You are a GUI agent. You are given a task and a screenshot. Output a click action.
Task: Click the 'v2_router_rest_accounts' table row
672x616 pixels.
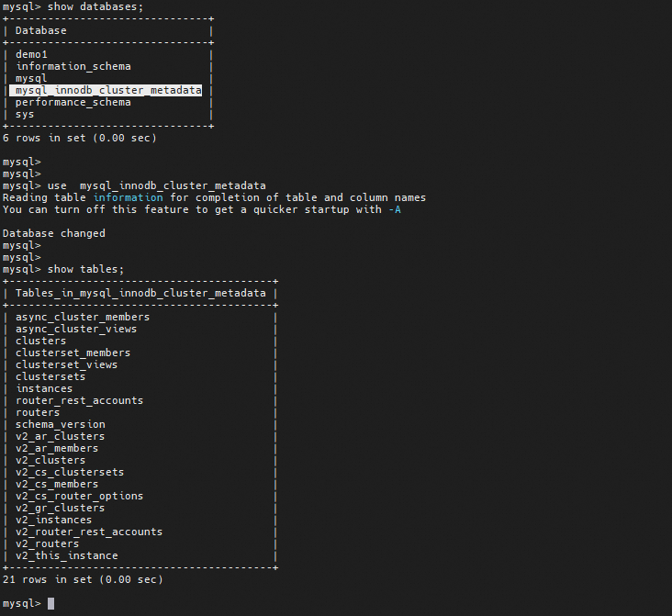pyautogui.click(x=89, y=532)
